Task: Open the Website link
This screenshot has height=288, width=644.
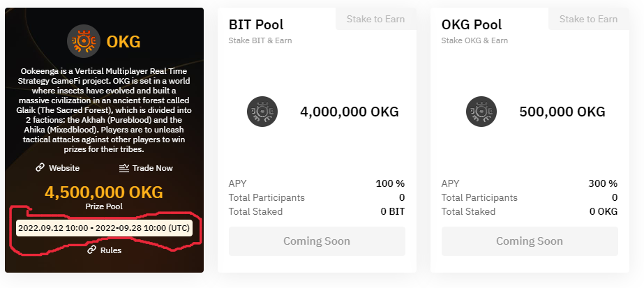Action: coord(63,168)
